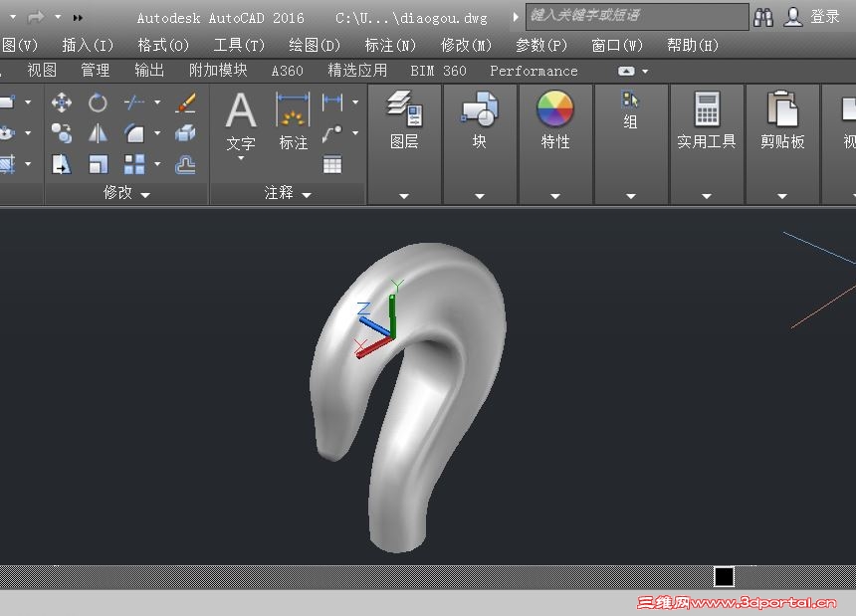Expand the 块 panel bottom arrow
The image size is (856, 616).
(x=480, y=196)
